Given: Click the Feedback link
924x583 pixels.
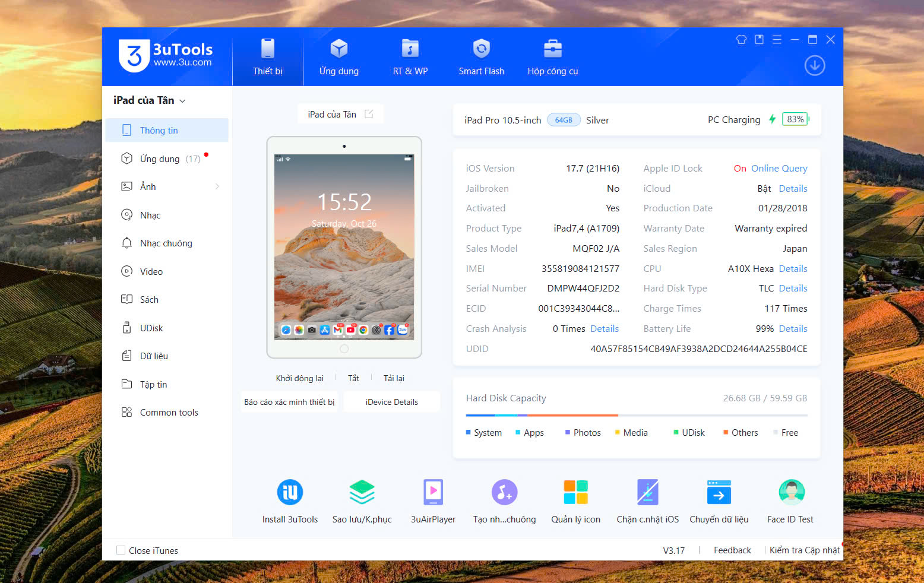Looking at the screenshot, I should click(732, 550).
